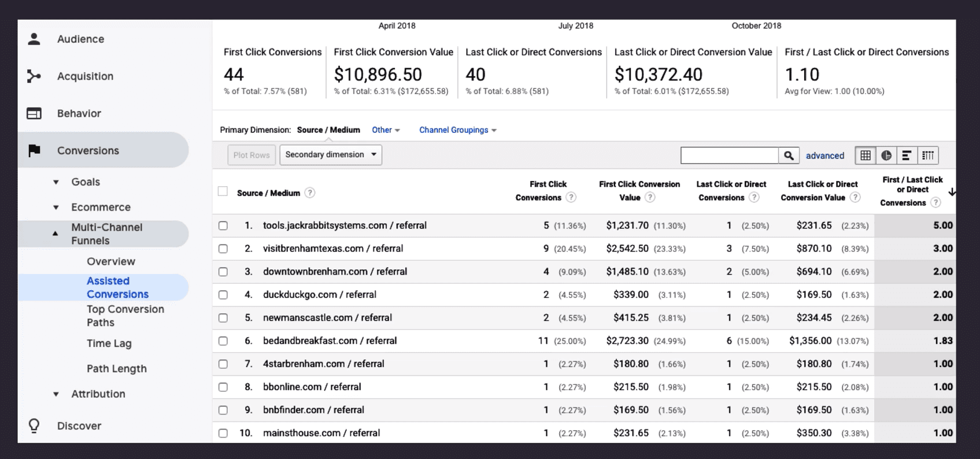
Task: Click the descending sort arrow in last column
Action: tap(952, 192)
